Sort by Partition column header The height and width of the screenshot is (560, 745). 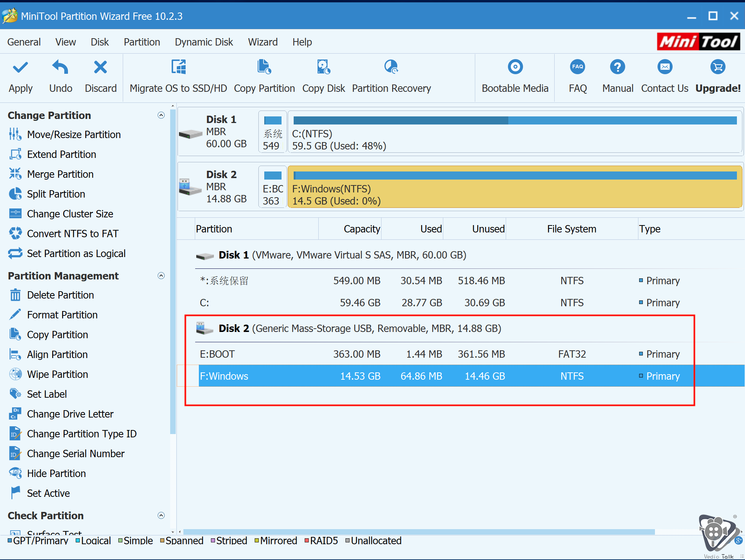tap(257, 229)
